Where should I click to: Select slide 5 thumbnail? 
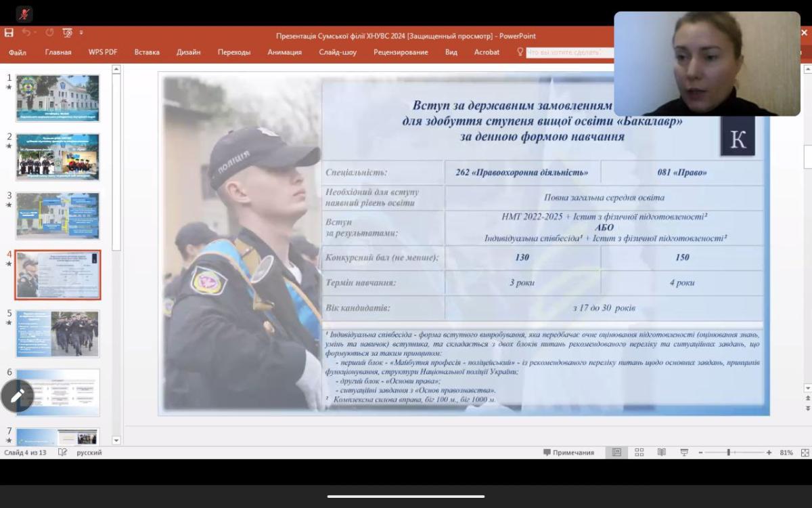point(58,334)
